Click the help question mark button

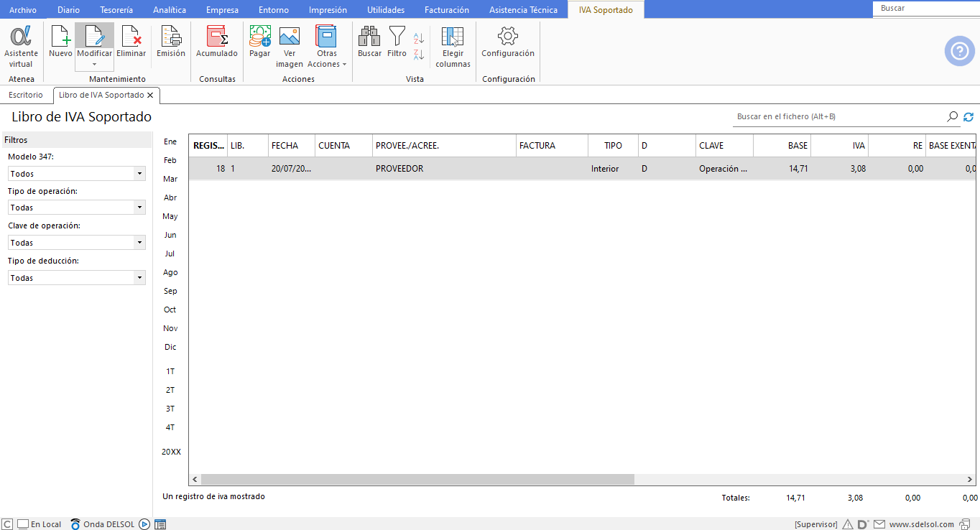pyautogui.click(x=960, y=51)
